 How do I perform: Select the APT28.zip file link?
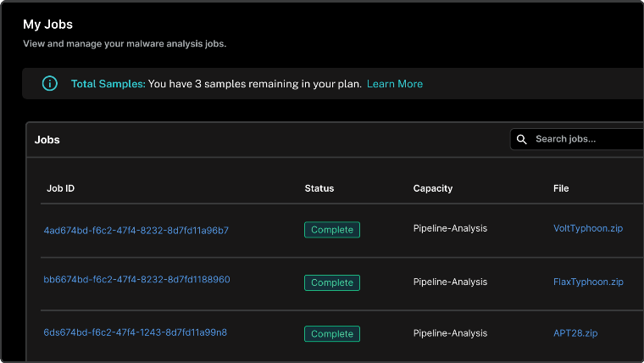[x=575, y=334]
